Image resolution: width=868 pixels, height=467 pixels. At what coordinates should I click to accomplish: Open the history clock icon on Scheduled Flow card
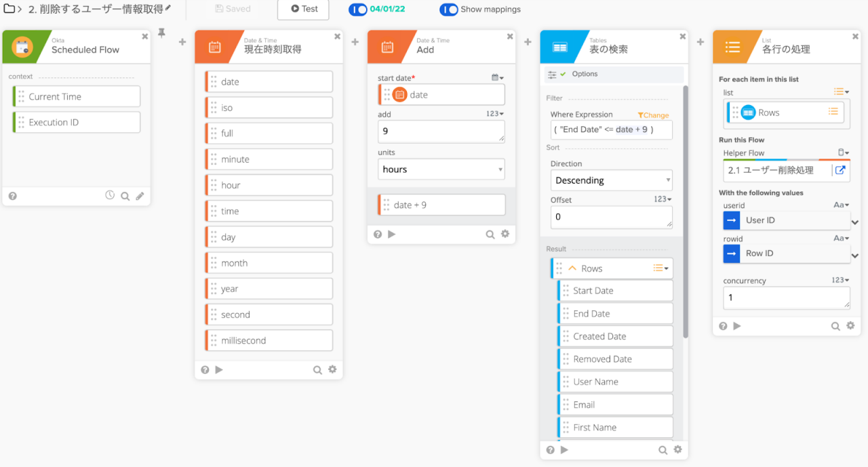pyautogui.click(x=110, y=195)
